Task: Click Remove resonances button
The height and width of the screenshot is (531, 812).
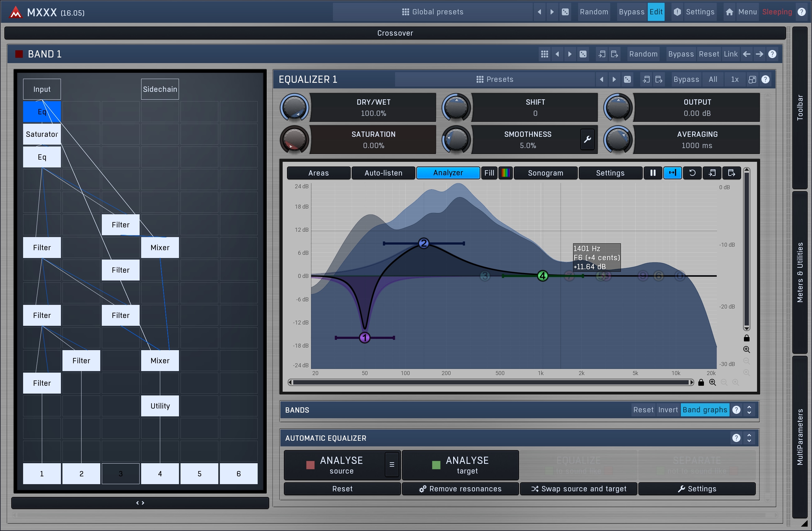Action: 460,489
